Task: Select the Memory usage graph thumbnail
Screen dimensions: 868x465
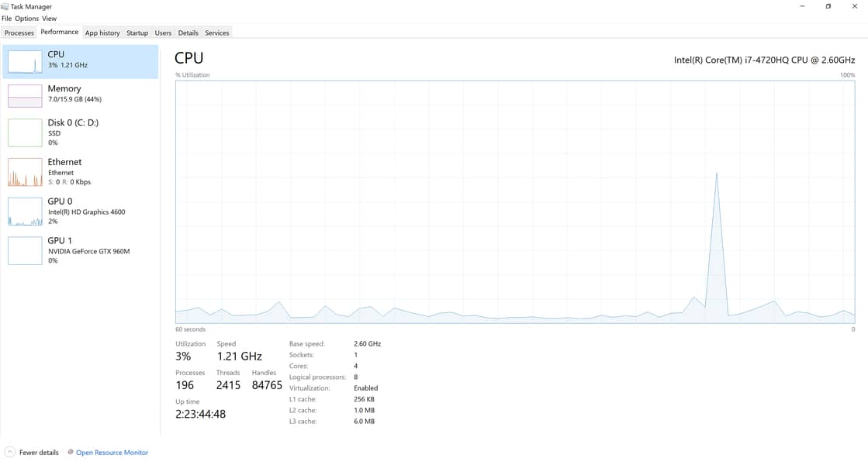Action: click(x=25, y=96)
